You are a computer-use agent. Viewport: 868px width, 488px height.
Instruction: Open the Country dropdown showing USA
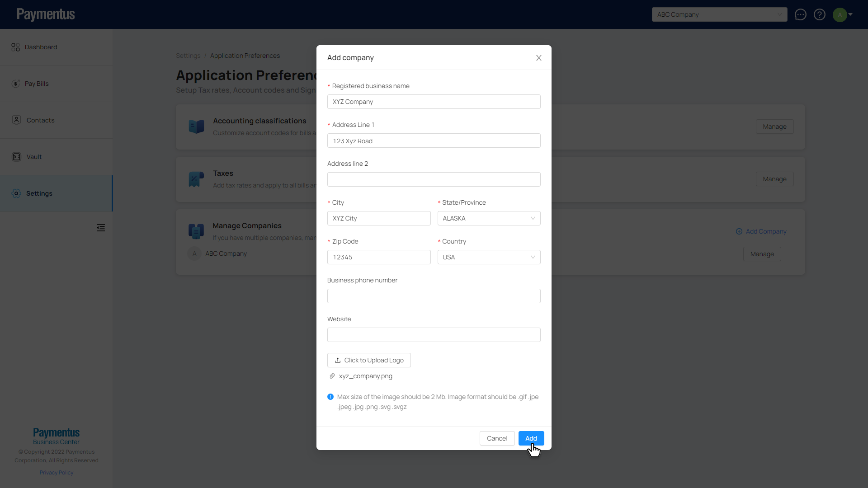coord(489,257)
